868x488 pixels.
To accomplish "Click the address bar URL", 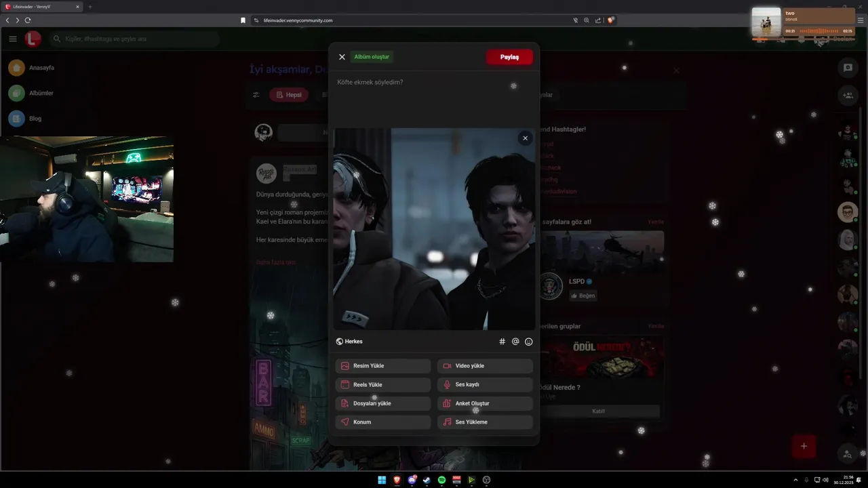I will (x=298, y=20).
